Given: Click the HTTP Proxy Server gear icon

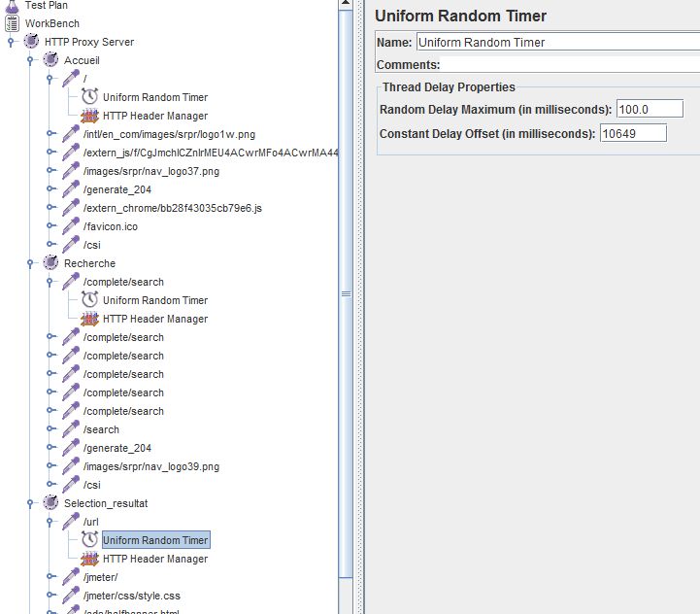Looking at the screenshot, I should point(32,42).
